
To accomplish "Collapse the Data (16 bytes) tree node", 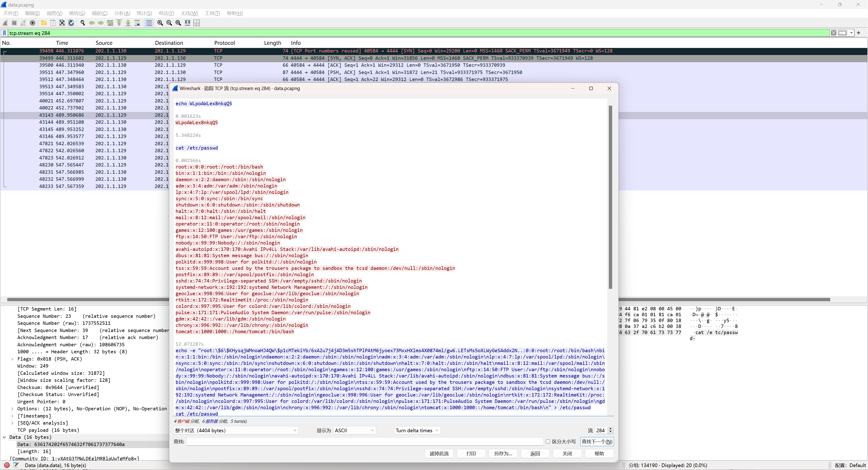I will pyautogui.click(x=4, y=437).
